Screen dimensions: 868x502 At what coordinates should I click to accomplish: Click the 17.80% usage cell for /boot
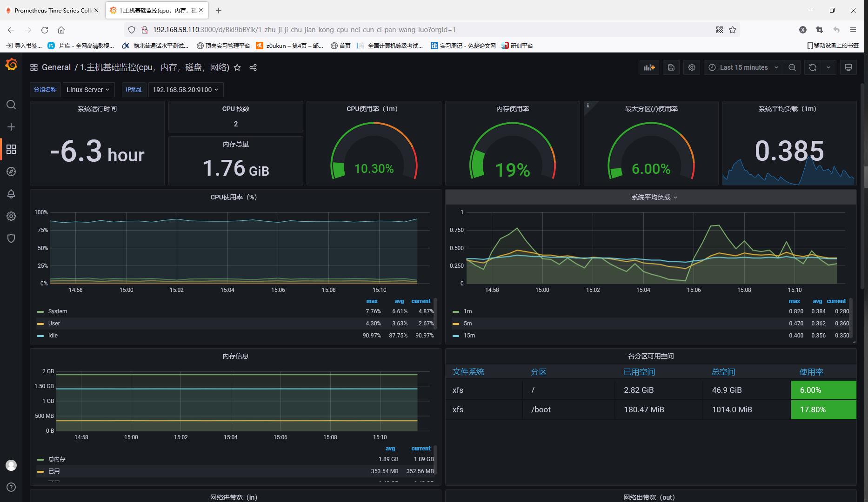(x=823, y=410)
